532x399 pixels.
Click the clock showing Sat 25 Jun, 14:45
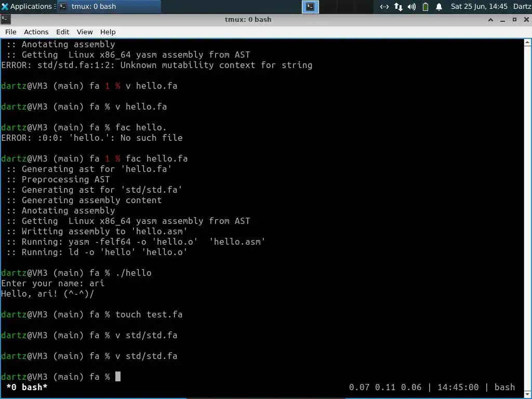pos(478,6)
